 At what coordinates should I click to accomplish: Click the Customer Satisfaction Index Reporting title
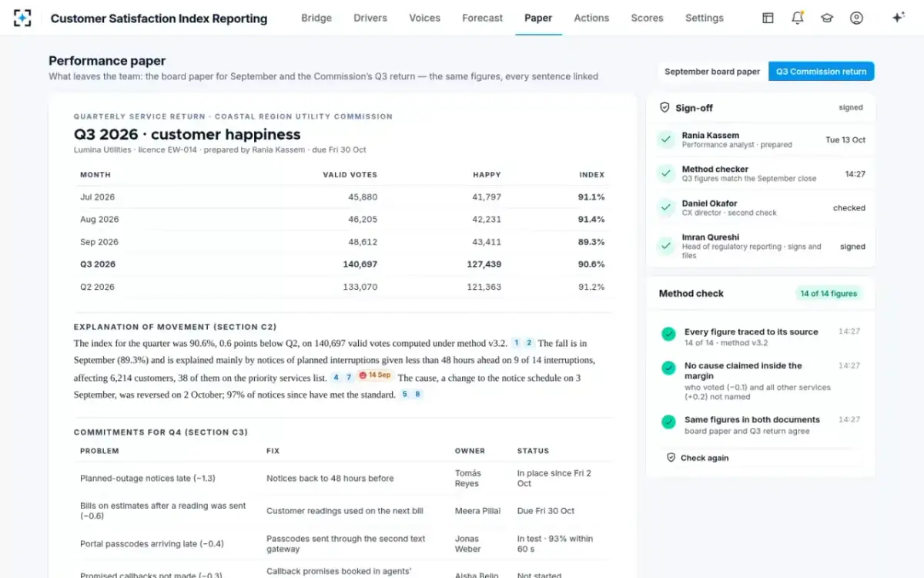click(159, 18)
